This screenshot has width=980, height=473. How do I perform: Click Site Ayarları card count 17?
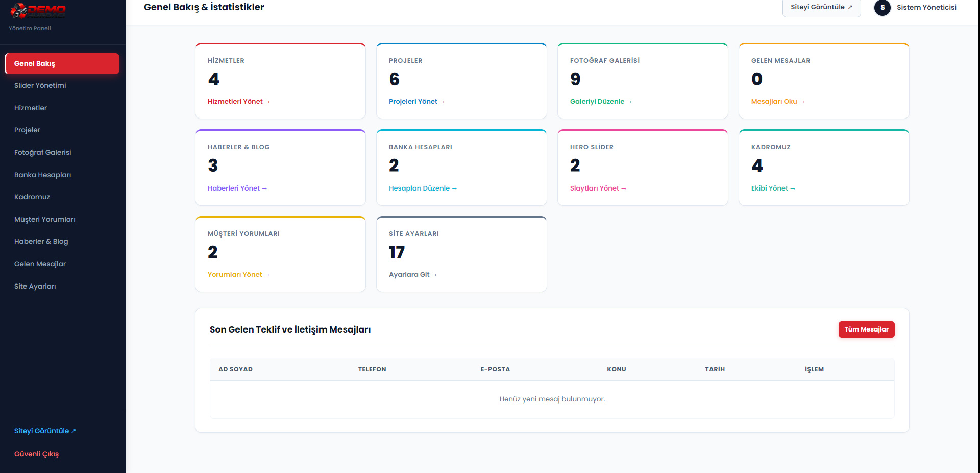pyautogui.click(x=397, y=252)
